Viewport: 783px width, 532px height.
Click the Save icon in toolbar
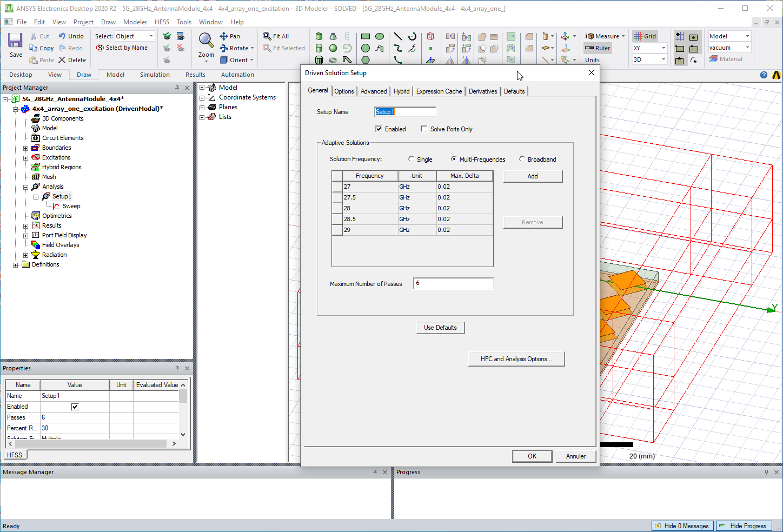[x=15, y=41]
